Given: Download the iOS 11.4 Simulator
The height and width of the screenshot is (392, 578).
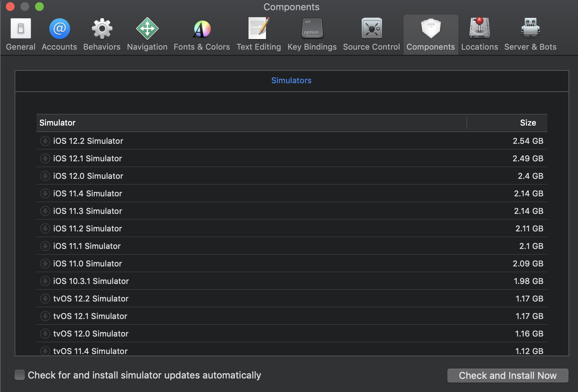Looking at the screenshot, I should (x=45, y=193).
